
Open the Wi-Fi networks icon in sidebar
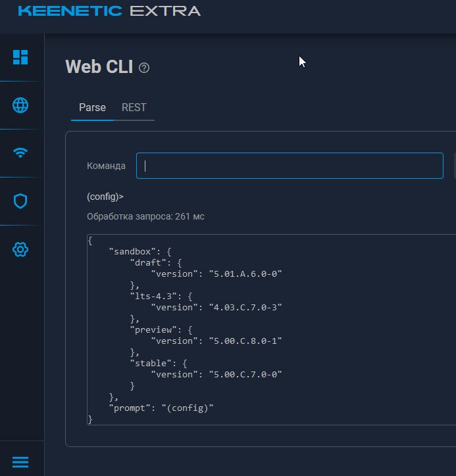21,153
